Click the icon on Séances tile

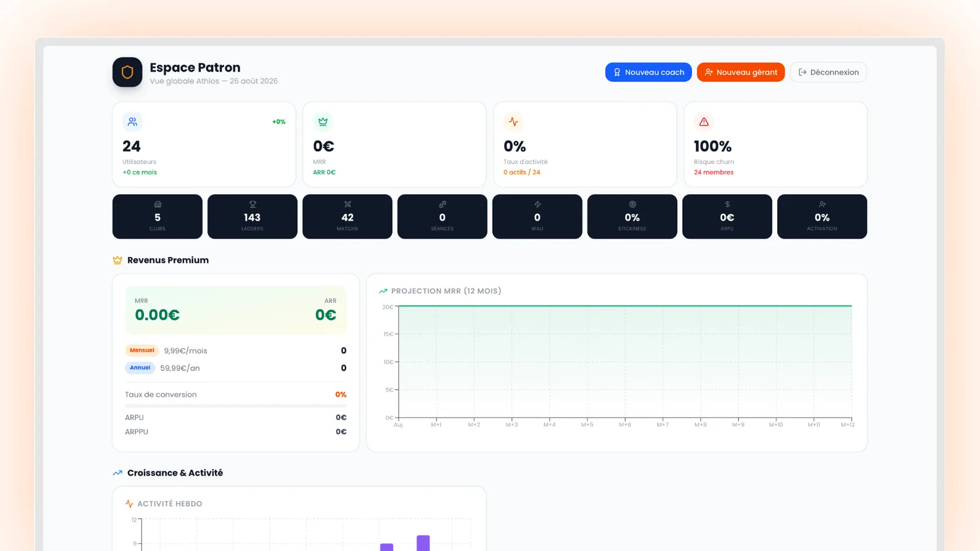pos(442,204)
